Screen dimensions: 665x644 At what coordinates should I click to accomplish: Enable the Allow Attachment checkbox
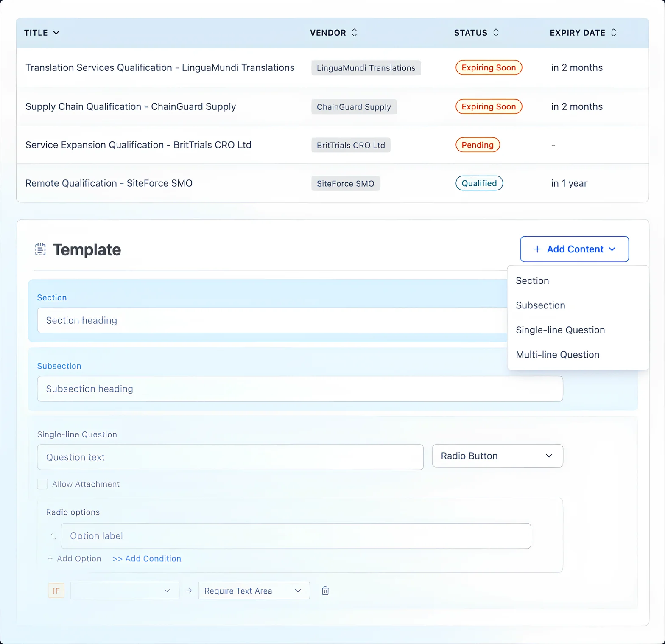coord(42,484)
